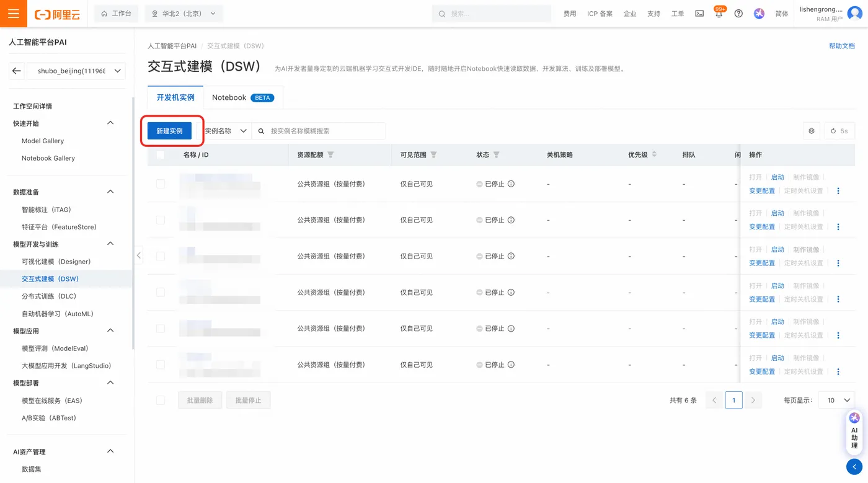Select the 开发机实例 tab
Viewport: 868px width, 483px height.
[x=175, y=97]
